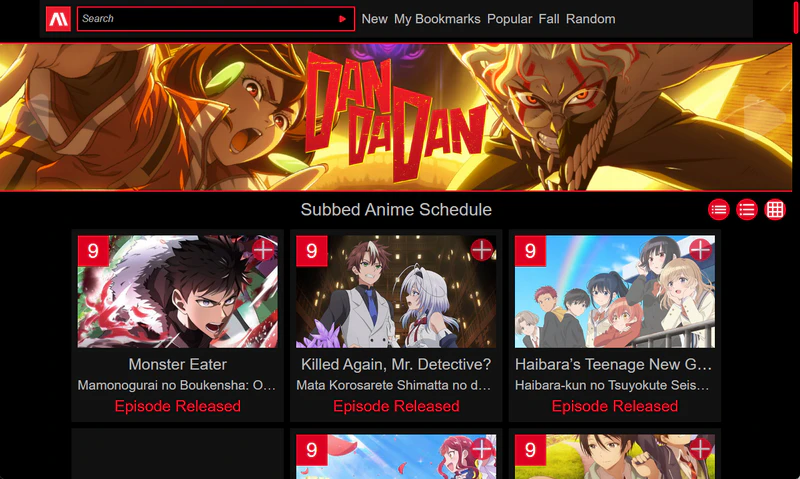Click the red site logo icon
Viewport: 800px width, 479px height.
(x=58, y=19)
